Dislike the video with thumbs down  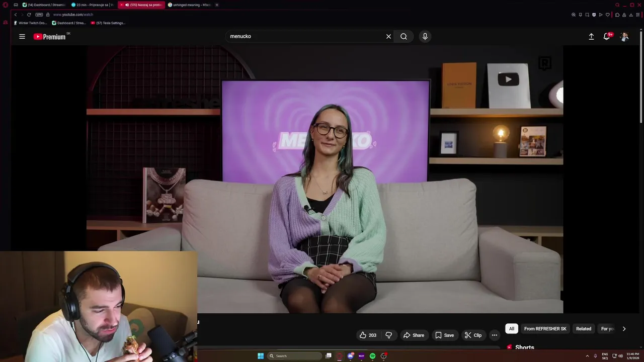(388, 335)
